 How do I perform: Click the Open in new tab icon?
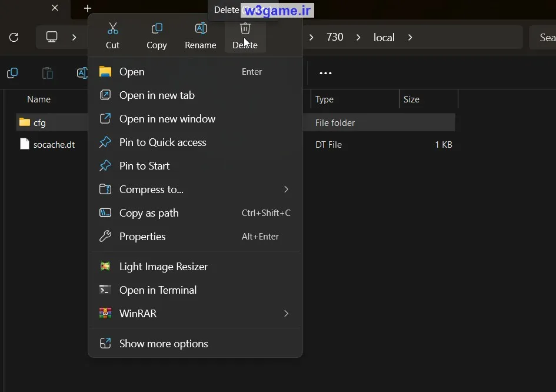pyautogui.click(x=105, y=95)
